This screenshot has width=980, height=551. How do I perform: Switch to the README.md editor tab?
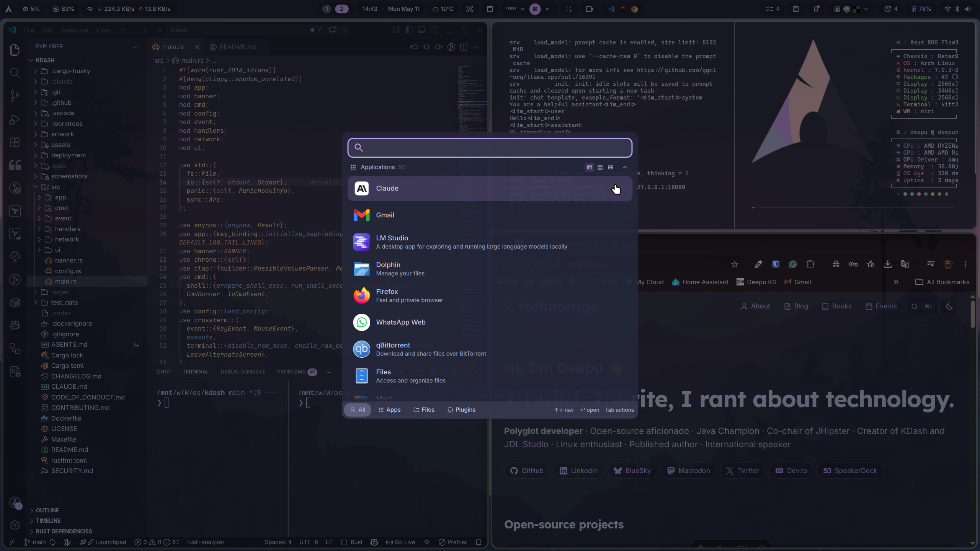(x=238, y=47)
